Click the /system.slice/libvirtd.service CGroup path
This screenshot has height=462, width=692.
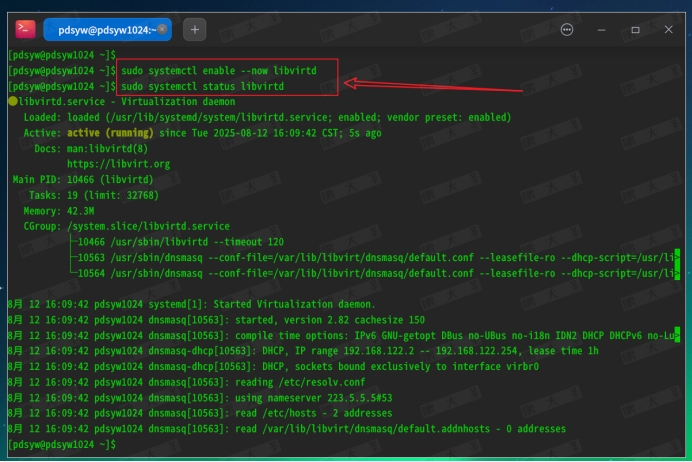coord(148,226)
